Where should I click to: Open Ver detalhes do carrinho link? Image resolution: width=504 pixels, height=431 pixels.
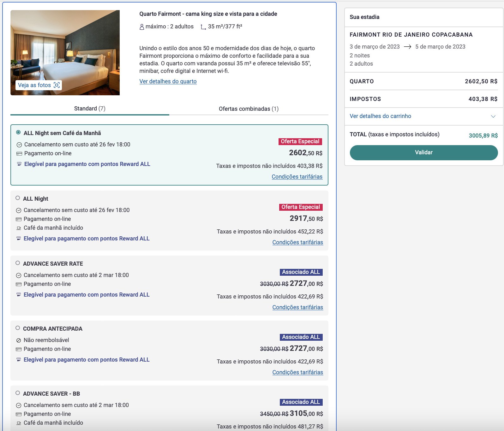pyautogui.click(x=380, y=116)
